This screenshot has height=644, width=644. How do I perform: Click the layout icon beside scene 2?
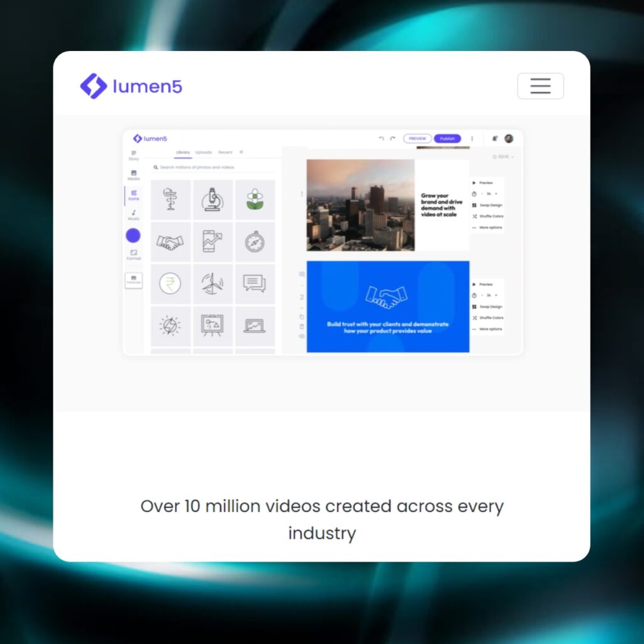point(302,274)
